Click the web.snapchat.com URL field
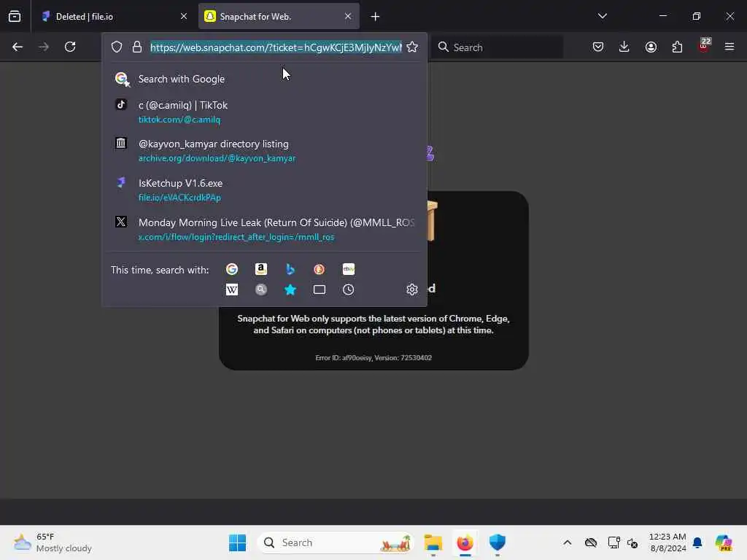 point(276,47)
